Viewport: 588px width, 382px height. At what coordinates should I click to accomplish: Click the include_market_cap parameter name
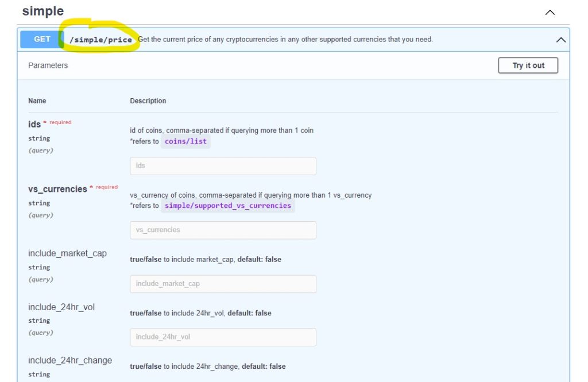point(67,253)
